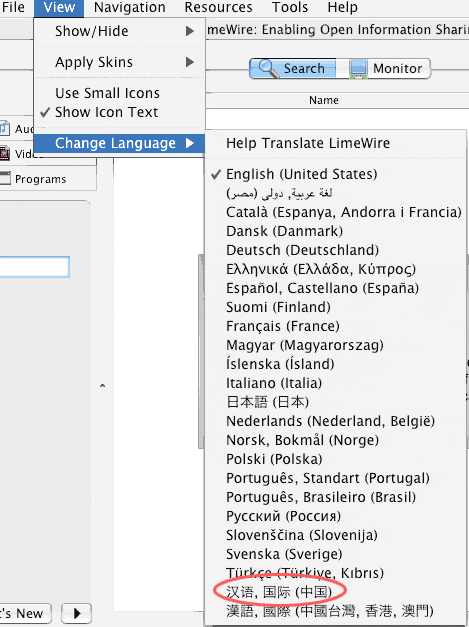469x627 pixels.
Task: Select Magyar (Magyarorszag) language
Action: click(335, 345)
